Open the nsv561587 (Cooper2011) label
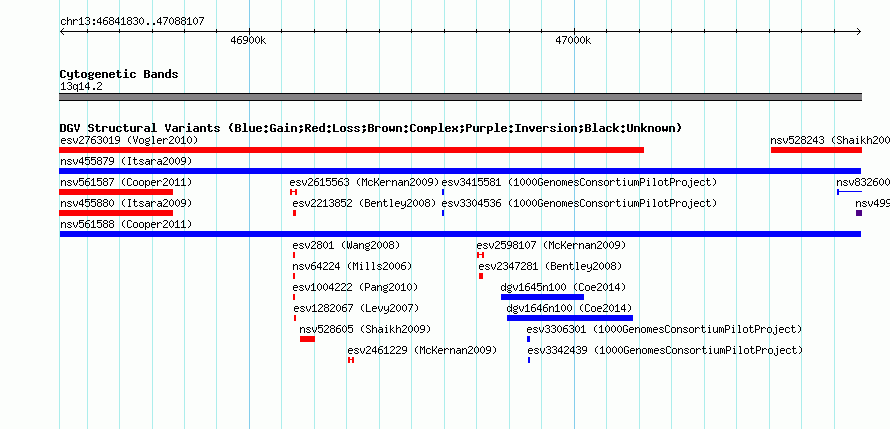The image size is (890, 429). coord(126,182)
